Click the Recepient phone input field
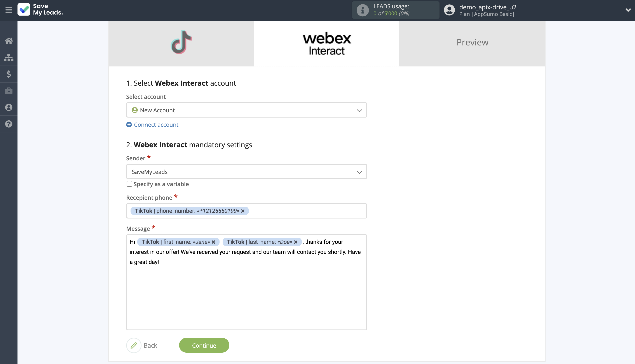 coord(246,211)
